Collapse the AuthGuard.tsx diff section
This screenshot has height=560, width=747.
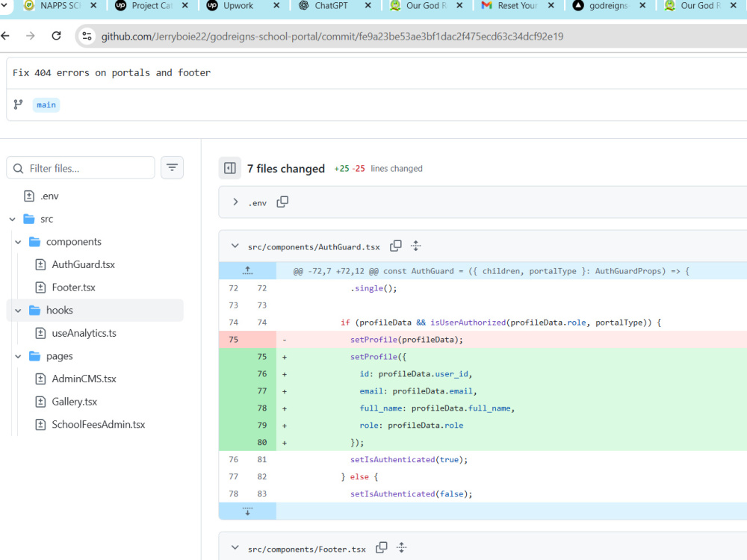pos(235,246)
